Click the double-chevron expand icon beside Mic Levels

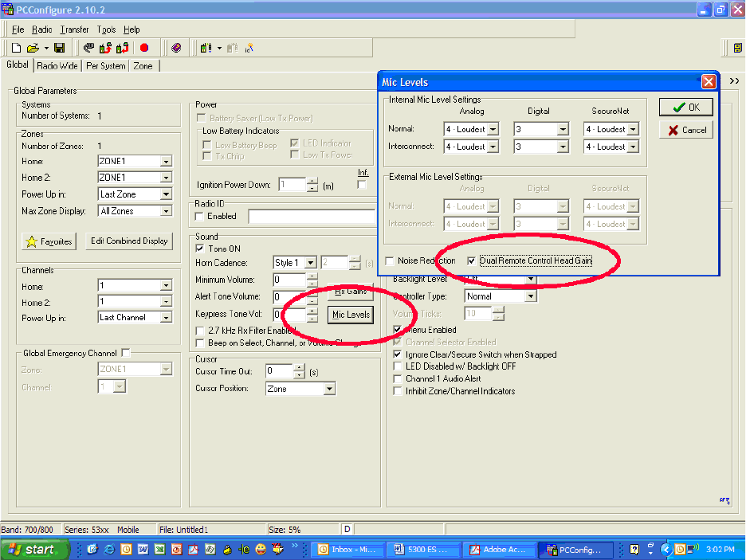click(x=734, y=80)
